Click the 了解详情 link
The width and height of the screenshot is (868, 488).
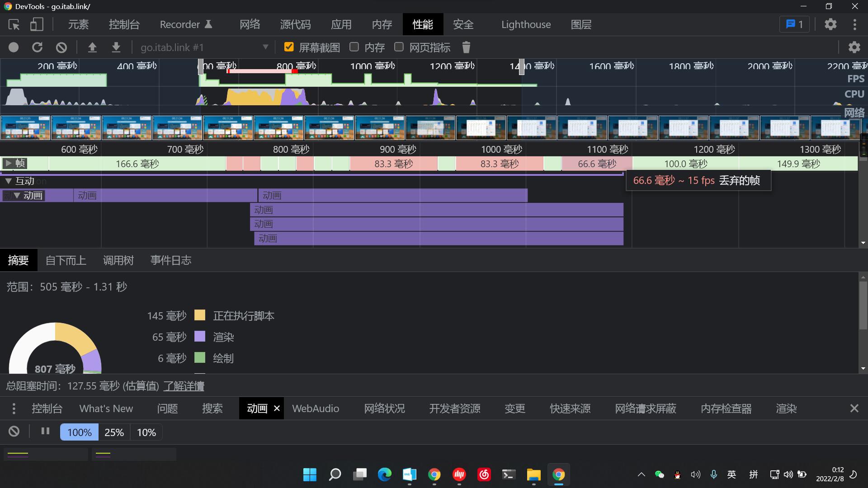pyautogui.click(x=184, y=386)
